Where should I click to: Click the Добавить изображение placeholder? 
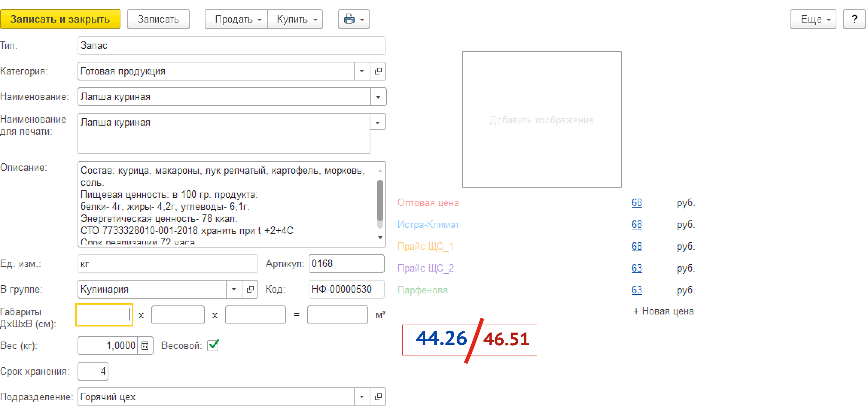pyautogui.click(x=542, y=120)
